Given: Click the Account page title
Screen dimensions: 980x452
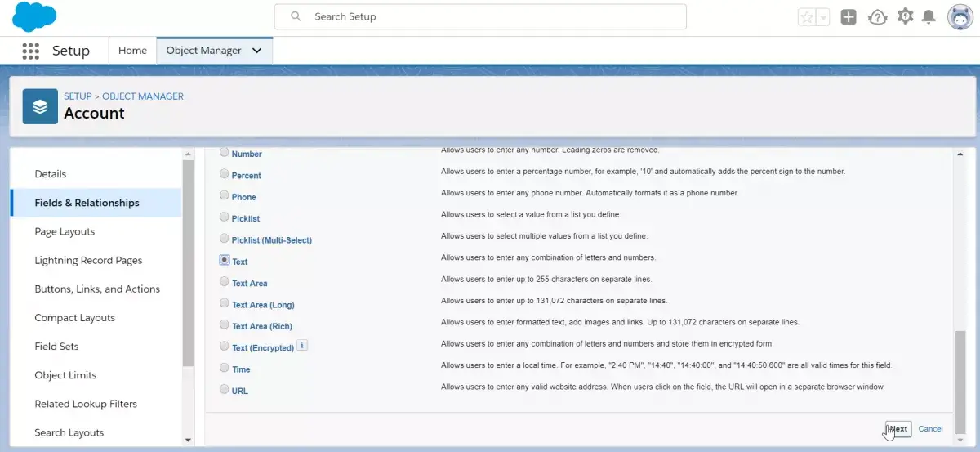Looking at the screenshot, I should click(95, 114).
